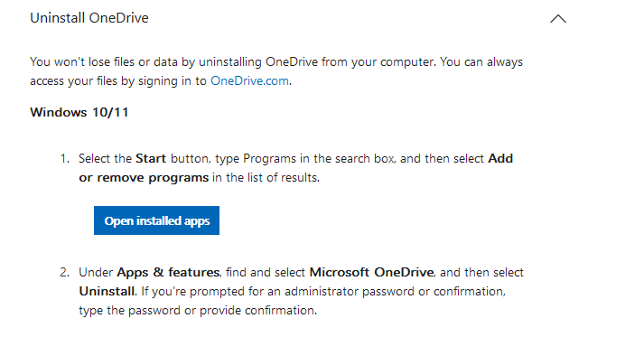This screenshot has height=337, width=644.
Task: Click the step number 1 list marker
Action: click(65, 159)
